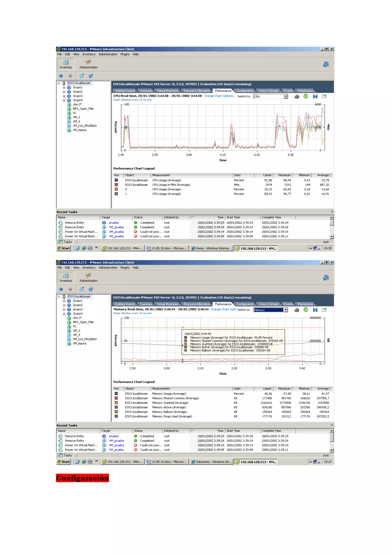
Task: Open the NFS_Open_Filer VM in the CPU chart window's tree
Action: click(83, 109)
